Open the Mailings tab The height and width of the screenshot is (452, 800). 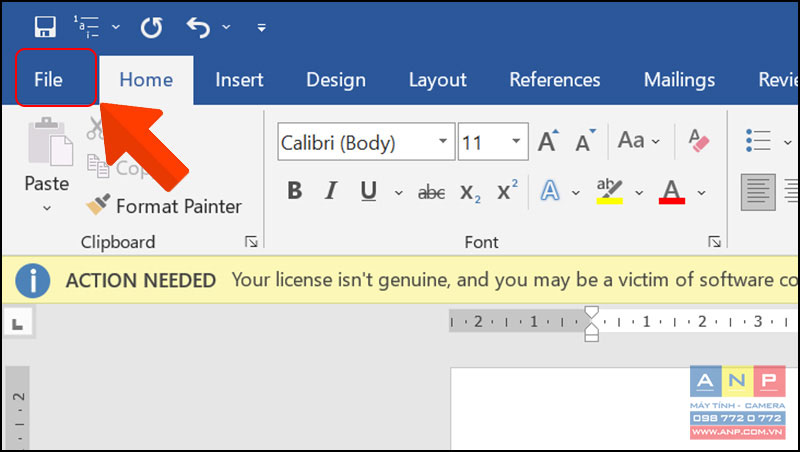(679, 80)
